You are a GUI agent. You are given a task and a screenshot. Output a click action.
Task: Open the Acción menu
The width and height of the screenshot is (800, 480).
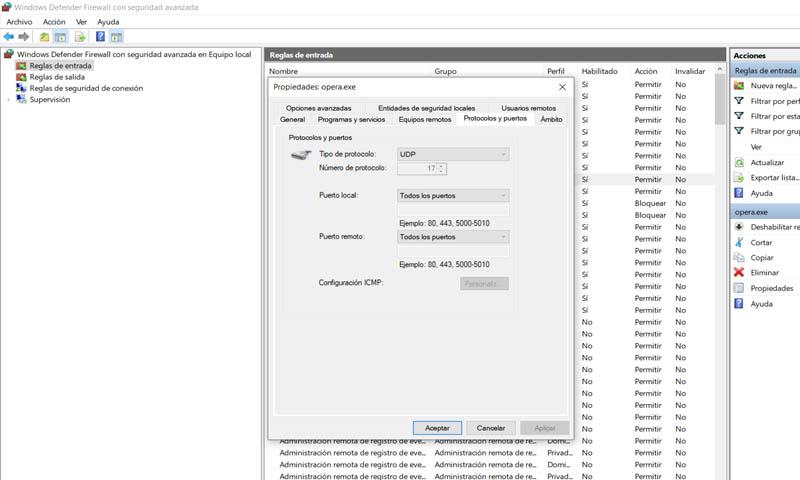[54, 22]
